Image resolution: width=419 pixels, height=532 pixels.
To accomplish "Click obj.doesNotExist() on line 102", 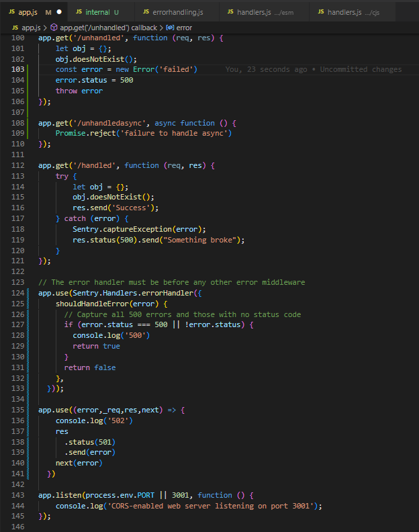I will [96, 59].
